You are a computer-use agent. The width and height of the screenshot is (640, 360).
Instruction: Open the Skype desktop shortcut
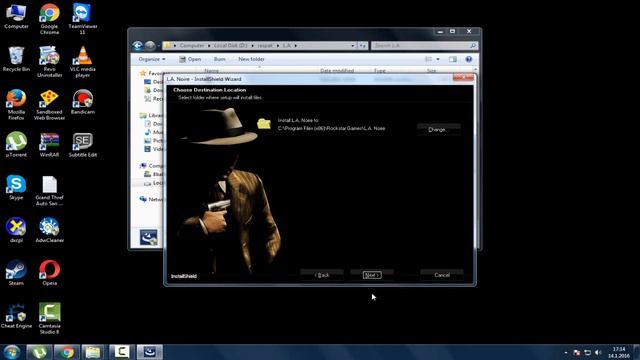16,187
